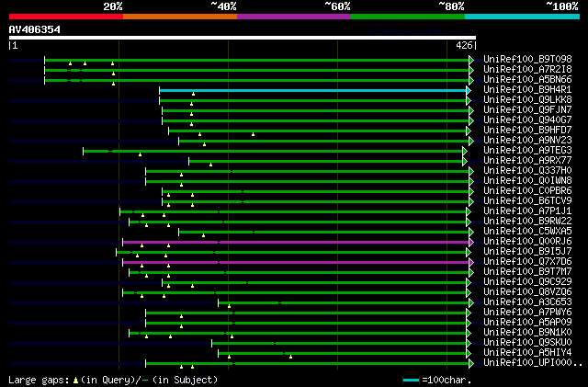Click the UniRef100_B9HFD7 label

click(x=527, y=131)
